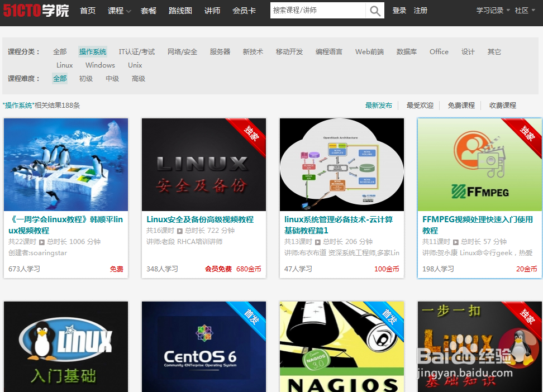Select the 编程语言 category
543x392 pixels.
(328, 51)
